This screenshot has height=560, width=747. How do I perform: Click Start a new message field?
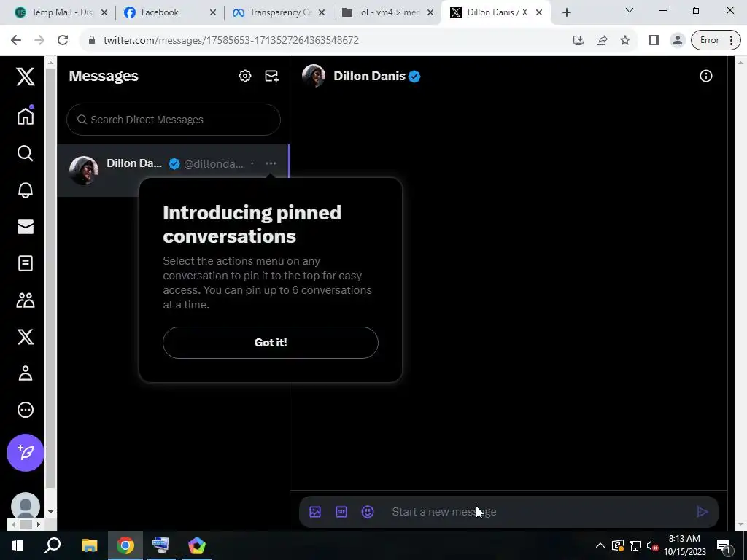538,512
